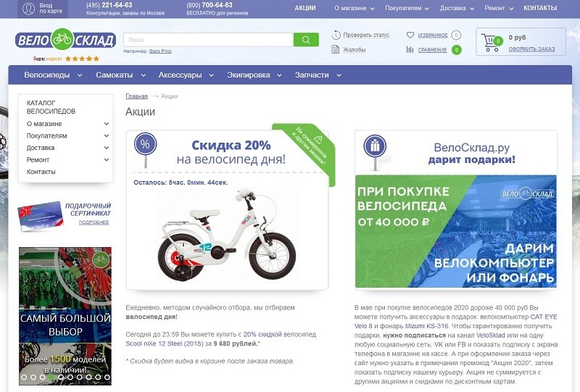Select the last slider dot in banner
The image size is (580, 392).
(x=107, y=378)
